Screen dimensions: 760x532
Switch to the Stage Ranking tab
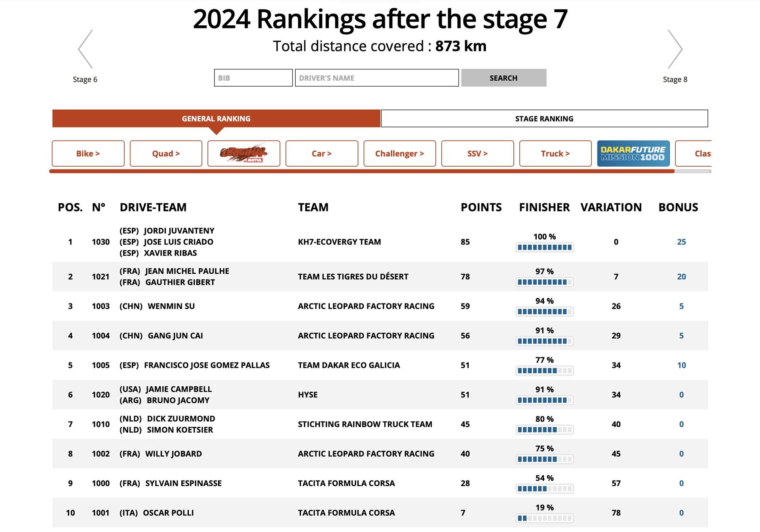click(544, 118)
